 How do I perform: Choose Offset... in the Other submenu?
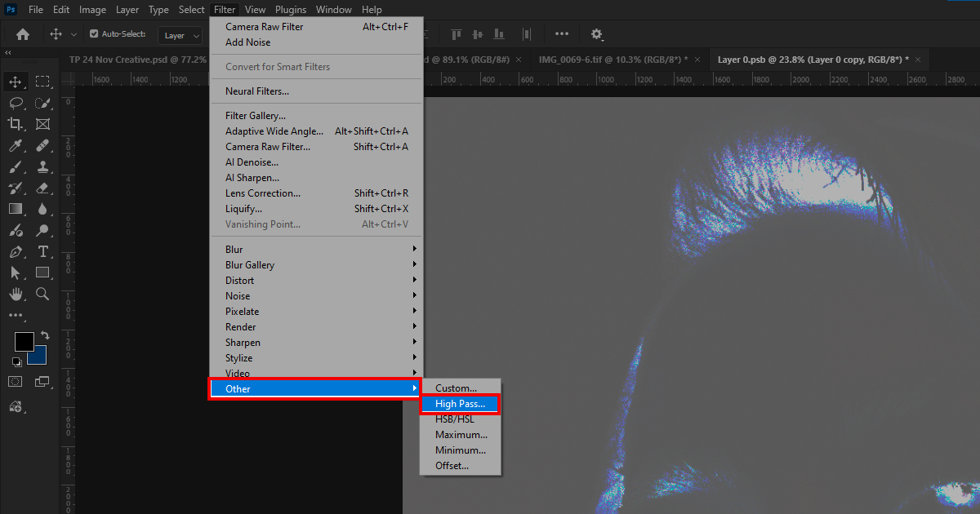pos(460,466)
